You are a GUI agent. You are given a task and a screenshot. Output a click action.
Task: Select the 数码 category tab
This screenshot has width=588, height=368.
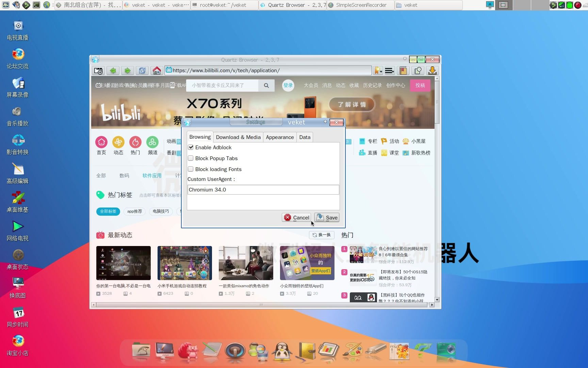click(x=124, y=175)
